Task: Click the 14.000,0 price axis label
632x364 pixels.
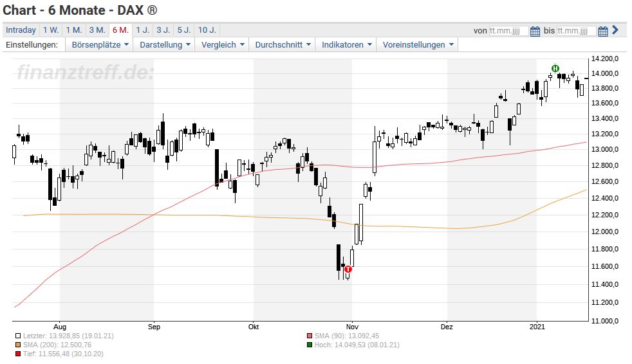Action: coord(604,74)
